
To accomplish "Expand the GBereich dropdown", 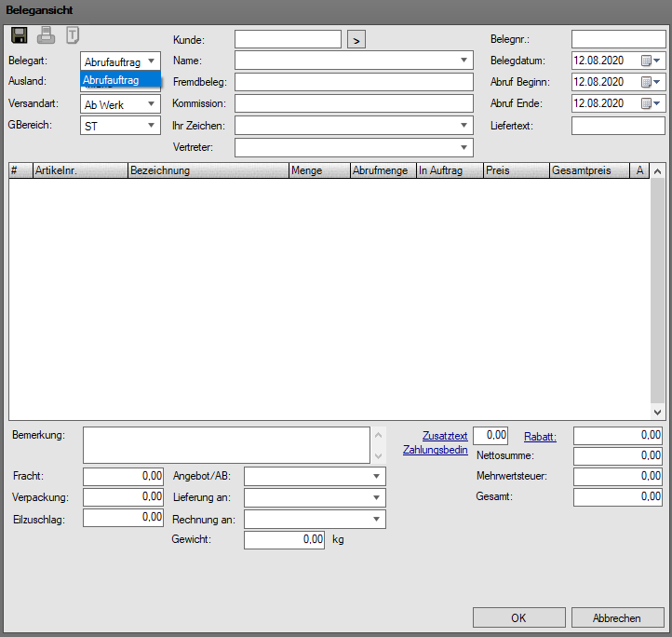I will (x=150, y=125).
